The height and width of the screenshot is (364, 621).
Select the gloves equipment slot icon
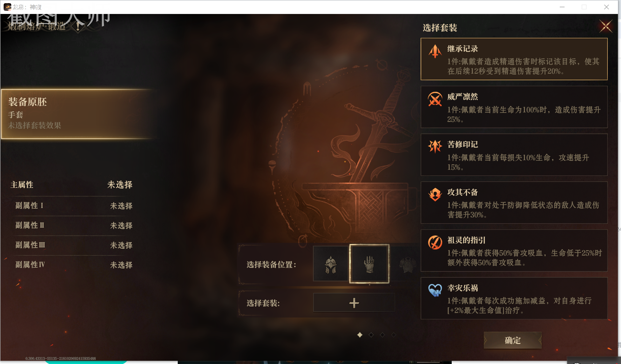point(369,264)
